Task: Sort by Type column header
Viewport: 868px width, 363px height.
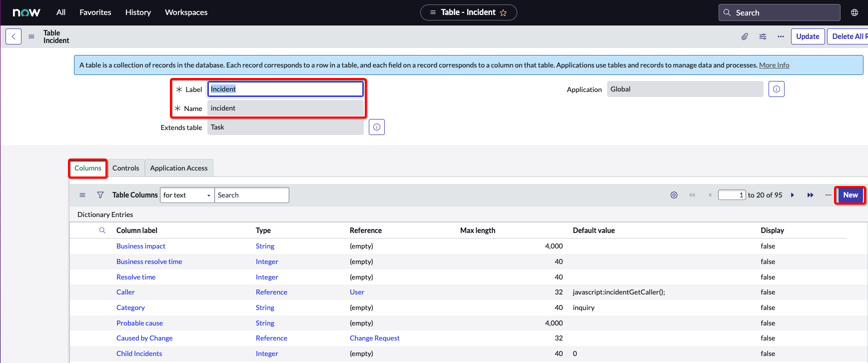Action: point(263,230)
